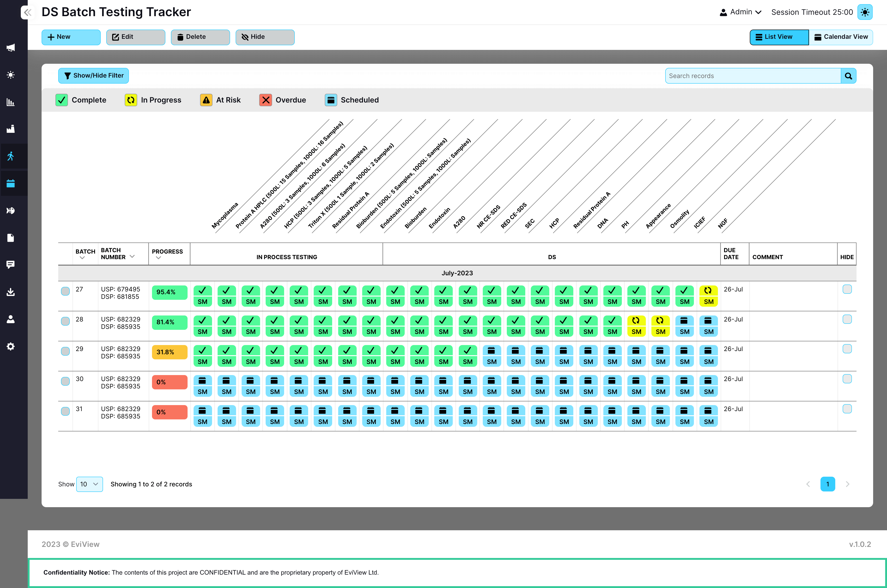
Task: Open the fish-bone section in the sidebar
Action: click(x=10, y=210)
